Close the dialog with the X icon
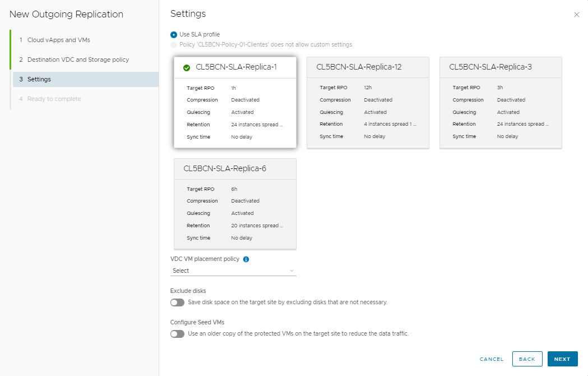Image resolution: width=588 pixels, height=376 pixels. (x=576, y=15)
